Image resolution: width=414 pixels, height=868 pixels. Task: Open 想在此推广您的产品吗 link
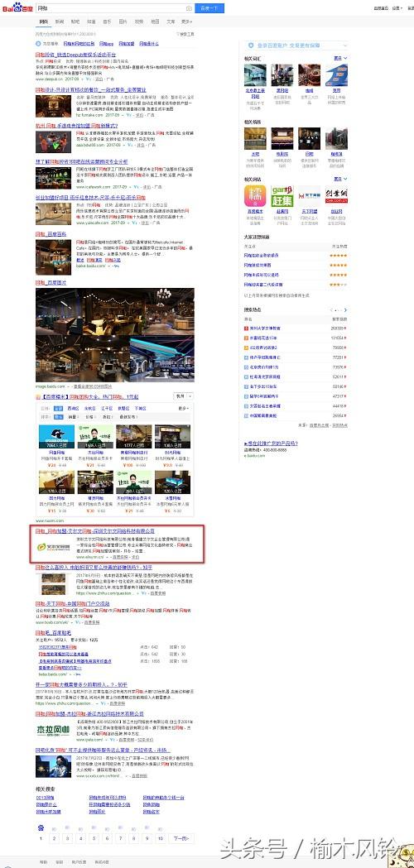(271, 444)
